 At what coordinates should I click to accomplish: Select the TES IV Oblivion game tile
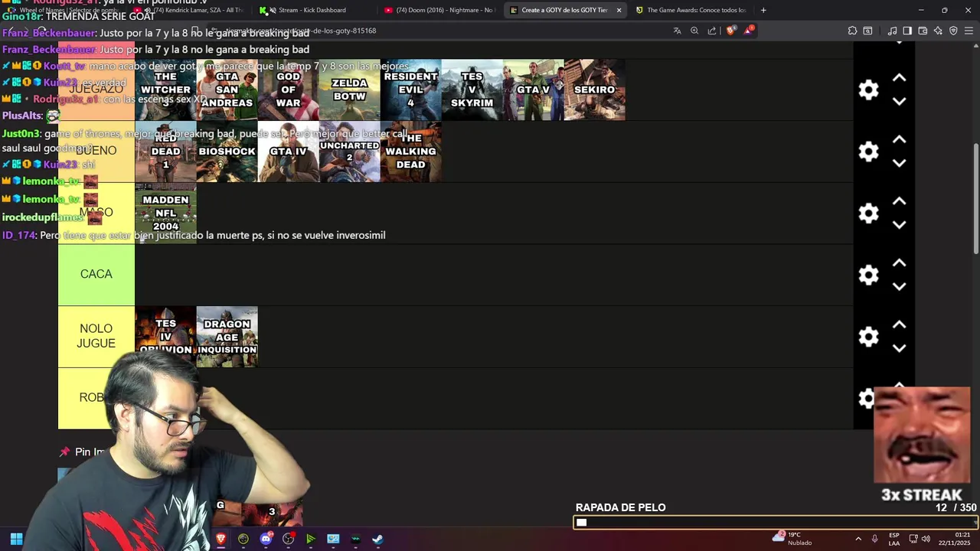pos(165,337)
